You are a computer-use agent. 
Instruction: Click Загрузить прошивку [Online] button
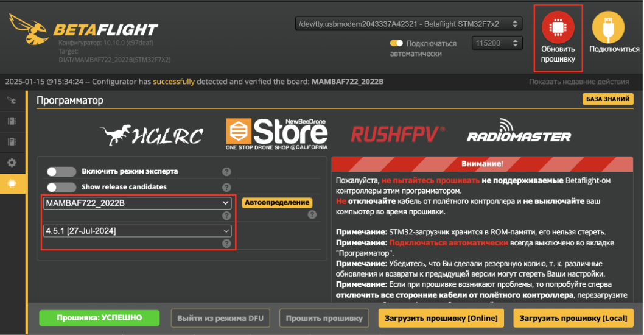pos(441,318)
